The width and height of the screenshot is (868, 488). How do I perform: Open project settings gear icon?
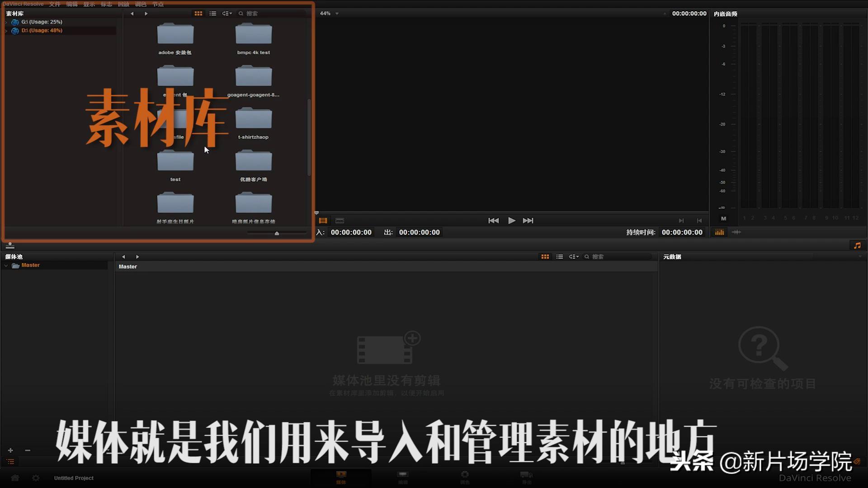[x=36, y=478]
